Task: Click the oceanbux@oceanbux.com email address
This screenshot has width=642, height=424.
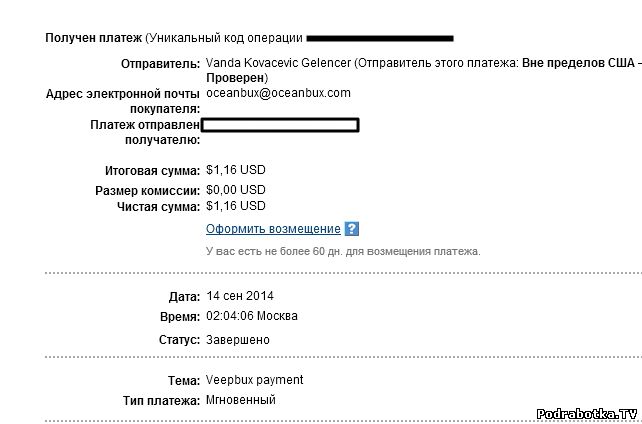Action: (x=278, y=93)
